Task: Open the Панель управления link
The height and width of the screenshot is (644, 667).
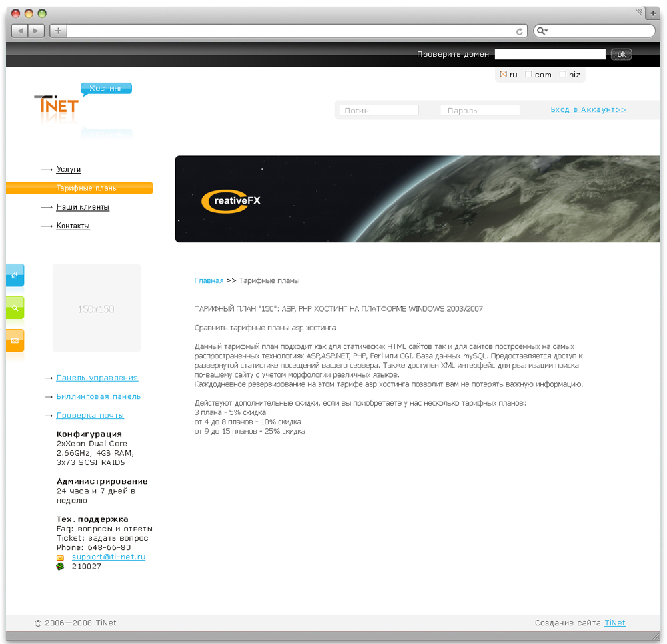Action: click(97, 378)
